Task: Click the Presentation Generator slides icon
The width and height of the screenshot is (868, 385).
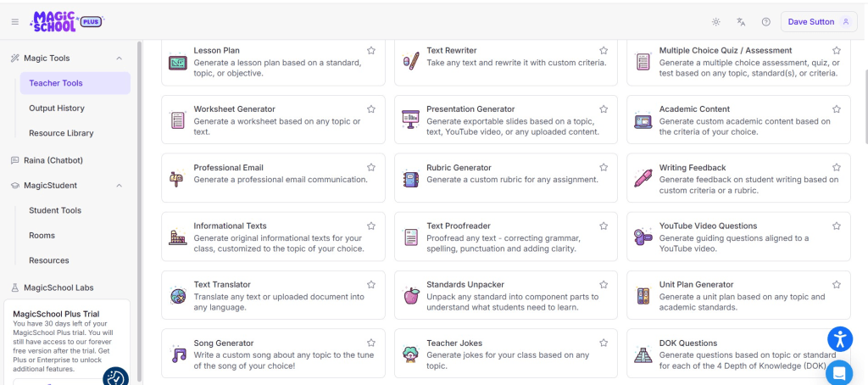Action: [x=411, y=120]
